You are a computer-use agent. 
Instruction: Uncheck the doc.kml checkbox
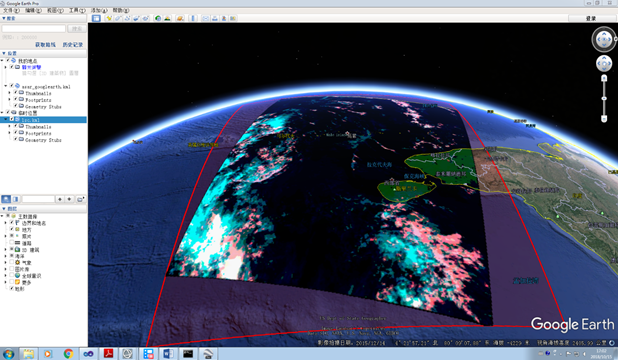[x=12, y=119]
